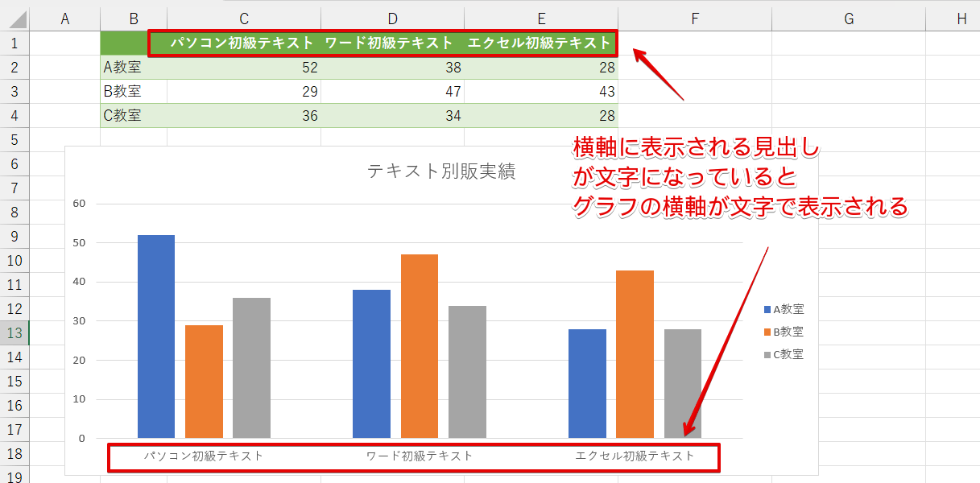Click the orange bar for ワード初級テキスト

click(x=420, y=346)
